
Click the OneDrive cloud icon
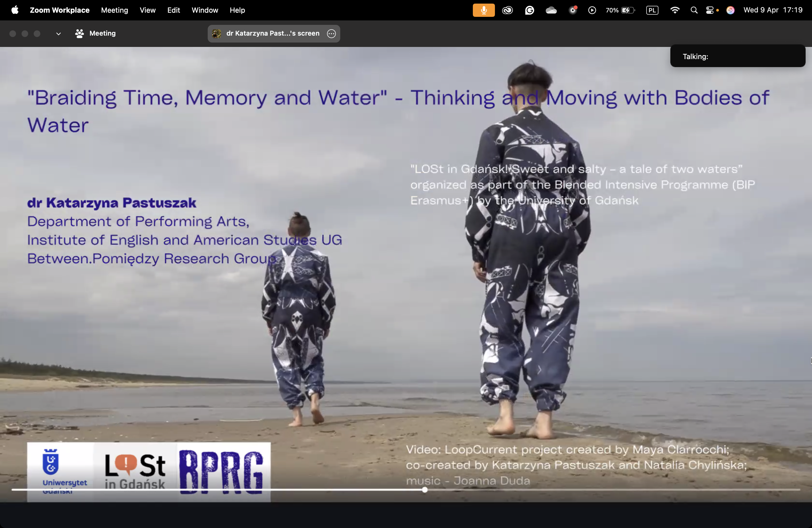(551, 10)
